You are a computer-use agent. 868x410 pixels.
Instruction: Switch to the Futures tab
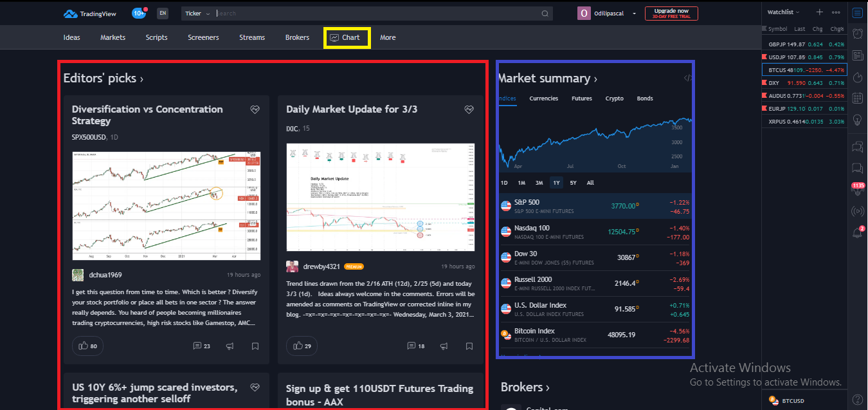pos(582,98)
